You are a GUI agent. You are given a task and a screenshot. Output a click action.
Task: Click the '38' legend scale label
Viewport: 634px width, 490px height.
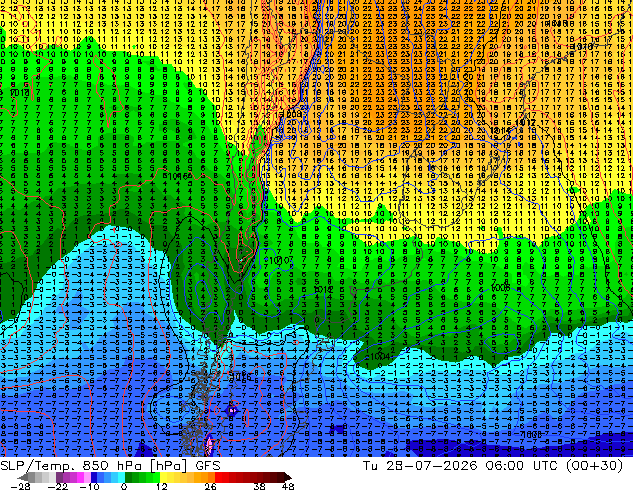pyautogui.click(x=259, y=486)
